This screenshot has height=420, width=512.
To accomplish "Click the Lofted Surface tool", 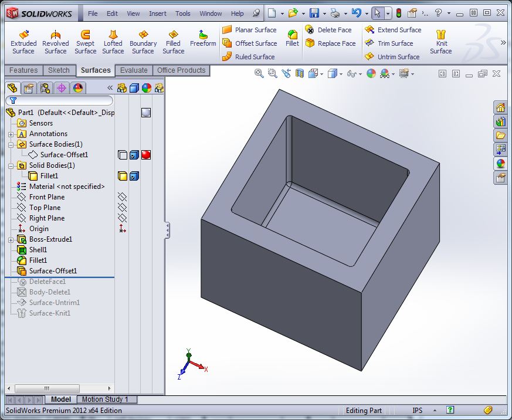I will pyautogui.click(x=113, y=42).
